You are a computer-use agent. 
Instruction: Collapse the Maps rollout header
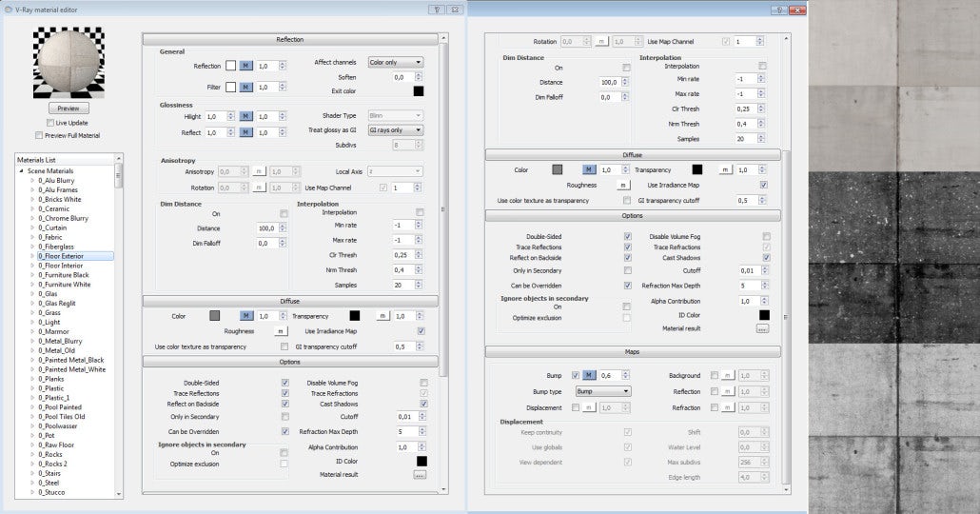633,352
